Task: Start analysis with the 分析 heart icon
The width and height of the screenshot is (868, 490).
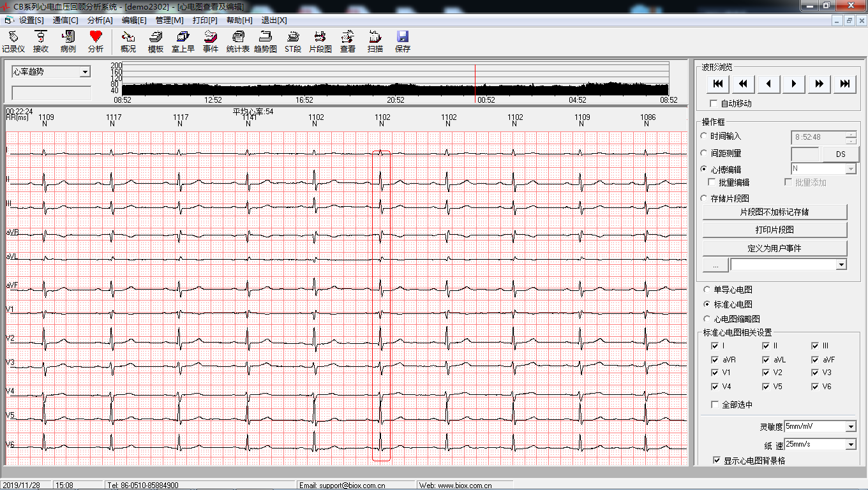Action: 96,41
